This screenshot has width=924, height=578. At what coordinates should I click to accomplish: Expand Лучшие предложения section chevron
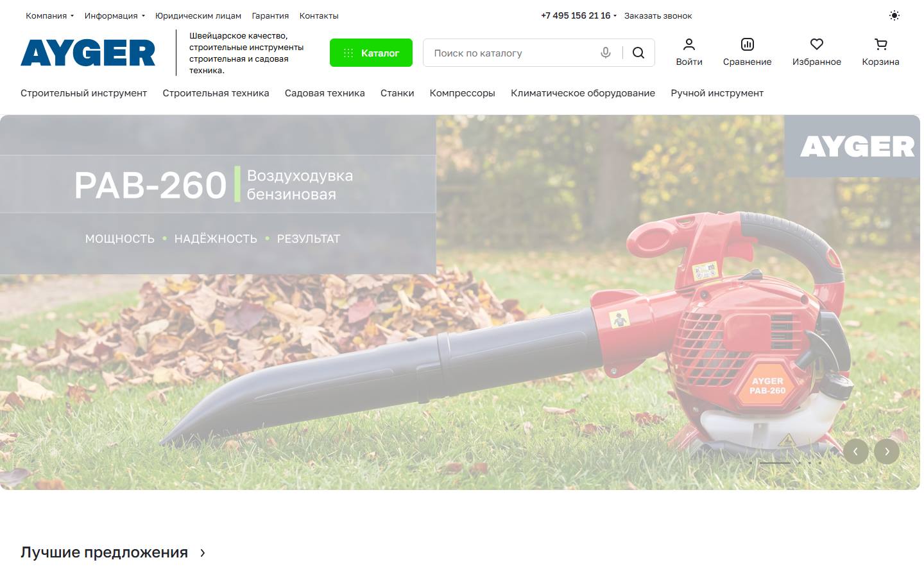click(203, 552)
